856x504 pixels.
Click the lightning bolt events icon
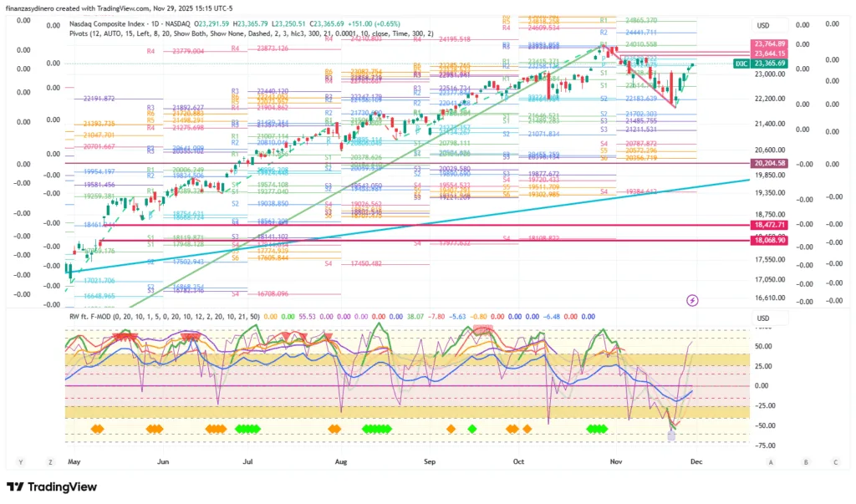pyautogui.click(x=692, y=299)
